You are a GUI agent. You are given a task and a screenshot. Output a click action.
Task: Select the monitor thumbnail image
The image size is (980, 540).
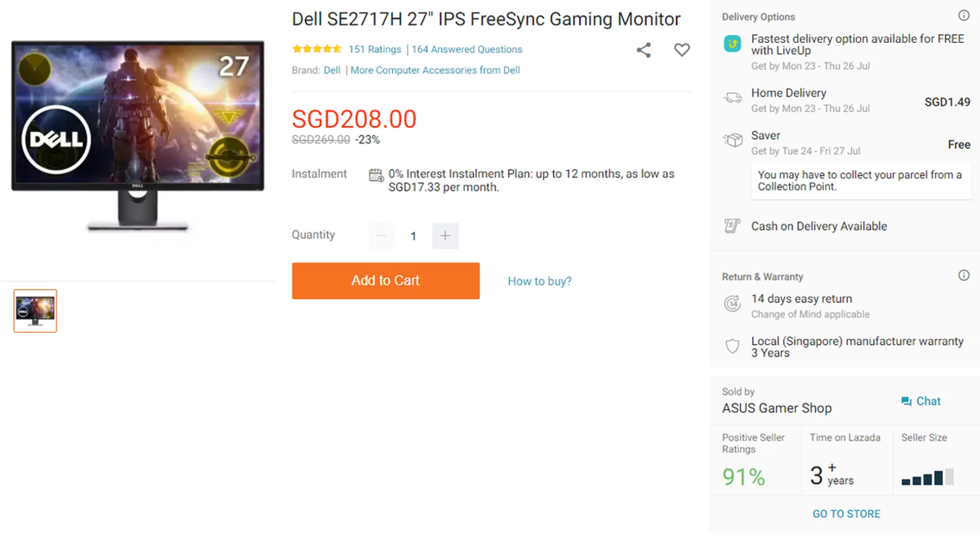pos(35,311)
